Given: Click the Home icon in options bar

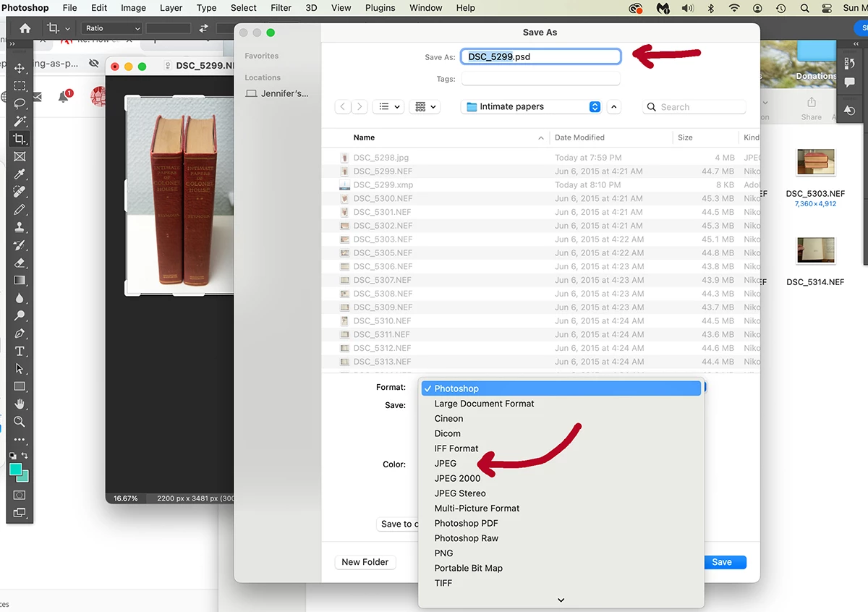Looking at the screenshot, I should coord(25,28).
